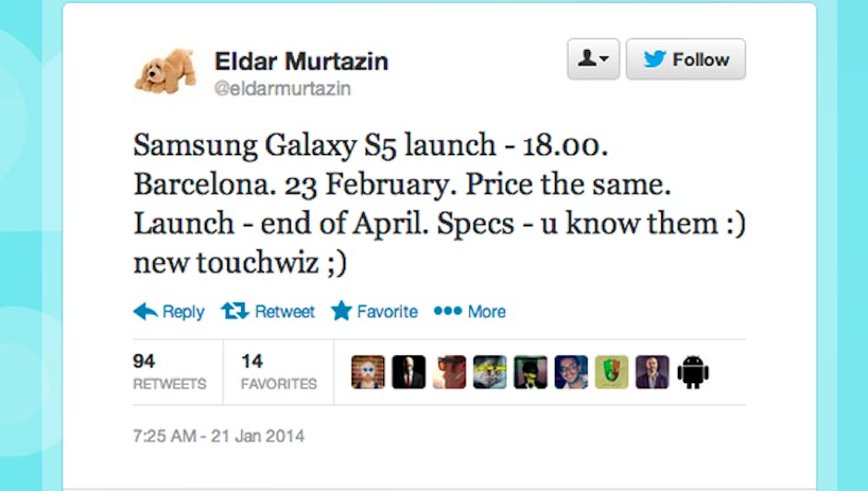Retweet this Galaxy S5 tweet
Image resolution: width=868 pixels, height=491 pixels.
tap(268, 312)
